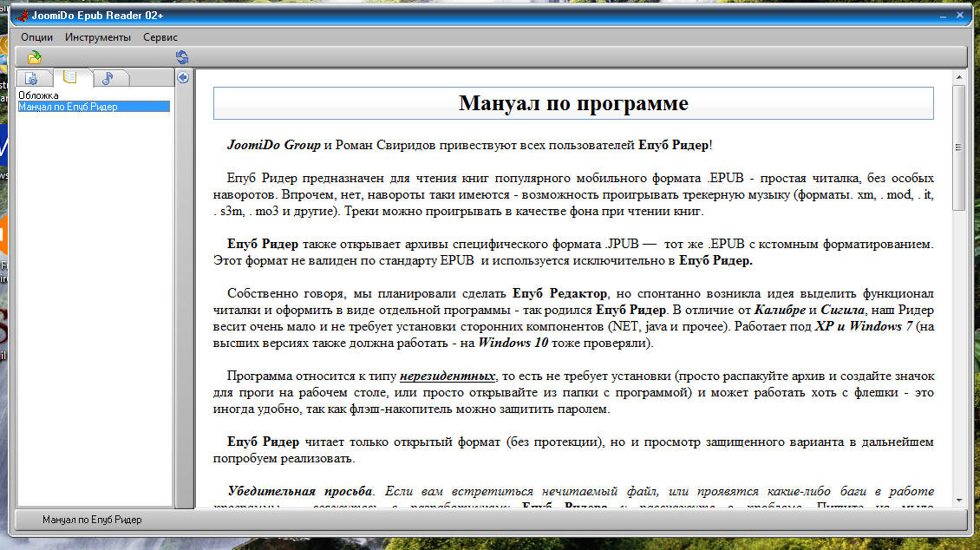980x550 pixels.
Task: Click the JoomiDo logo in title bar
Action: click(22, 16)
